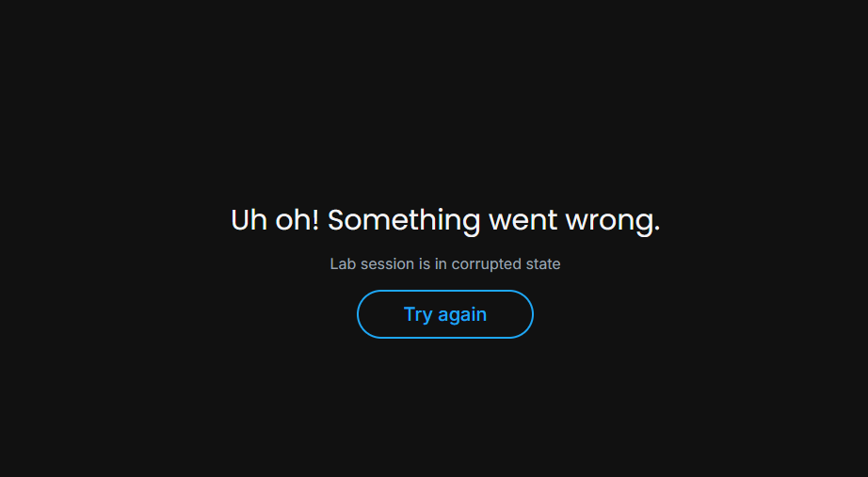Click the 'Lab session is in corrupted state' message

[445, 264]
